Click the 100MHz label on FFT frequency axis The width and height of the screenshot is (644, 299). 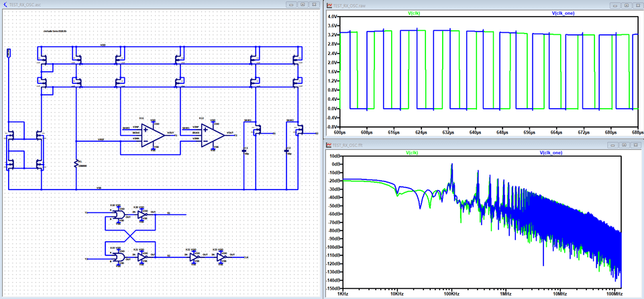click(615, 294)
